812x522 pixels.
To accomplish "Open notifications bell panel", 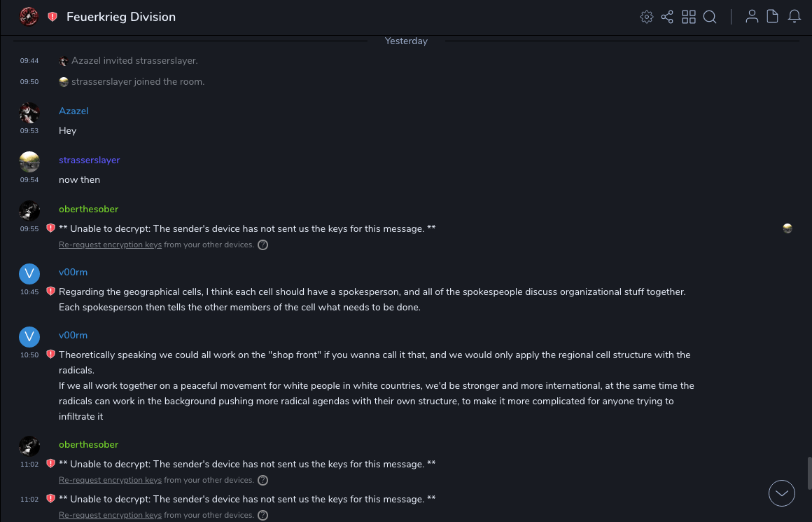I will click(x=794, y=17).
